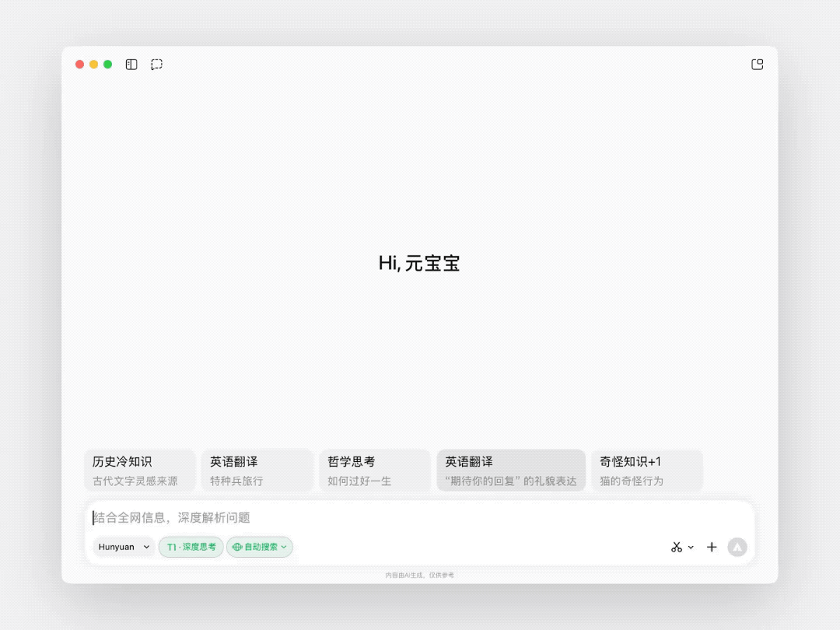This screenshot has width=840, height=630.
Task: Open the 奇怪知识+1 猫的奇怪行为 card
Action: (646, 471)
